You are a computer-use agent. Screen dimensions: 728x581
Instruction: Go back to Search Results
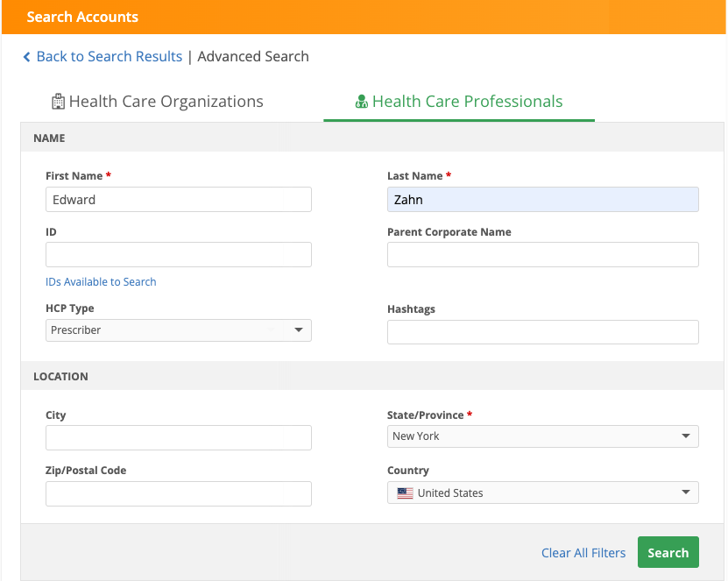109,57
